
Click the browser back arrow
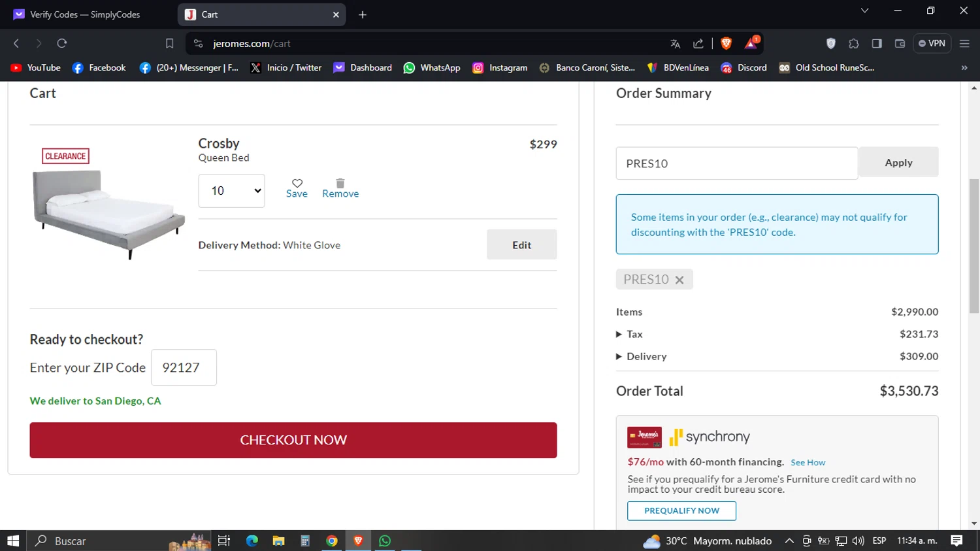16,43
